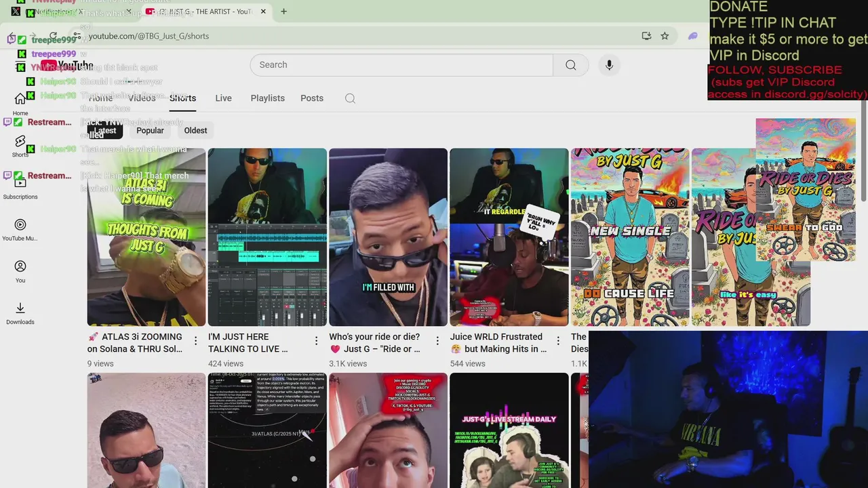Click the page vertical scrollbar
868x488 pixels.
[x=864, y=150]
